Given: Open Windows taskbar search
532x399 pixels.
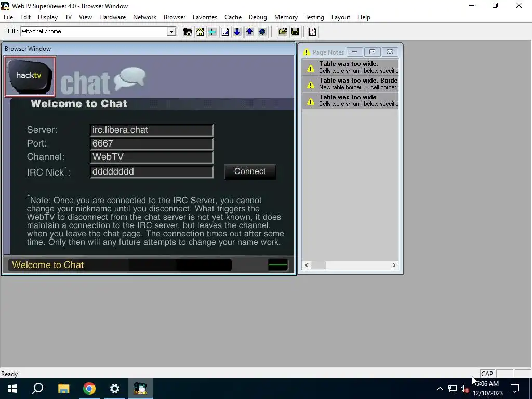Looking at the screenshot, I should 37,389.
